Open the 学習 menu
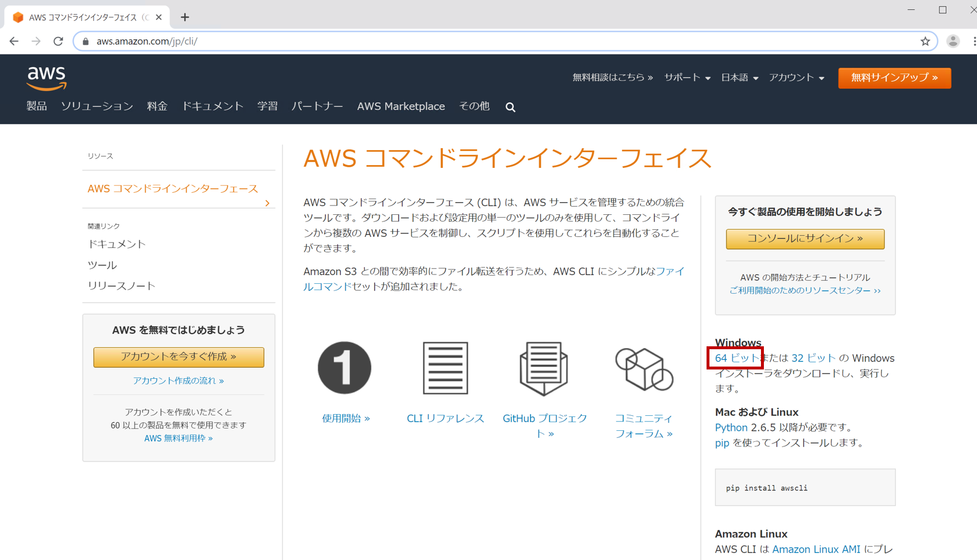The image size is (977, 560). [x=268, y=106]
